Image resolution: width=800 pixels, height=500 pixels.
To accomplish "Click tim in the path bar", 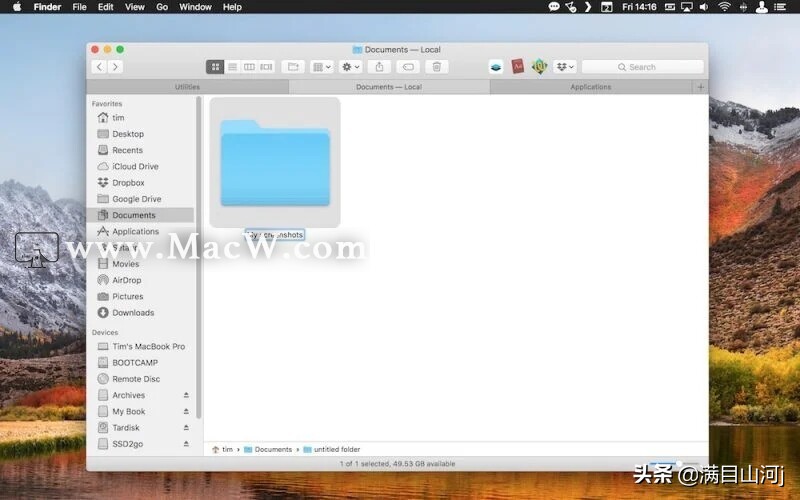I will point(222,449).
